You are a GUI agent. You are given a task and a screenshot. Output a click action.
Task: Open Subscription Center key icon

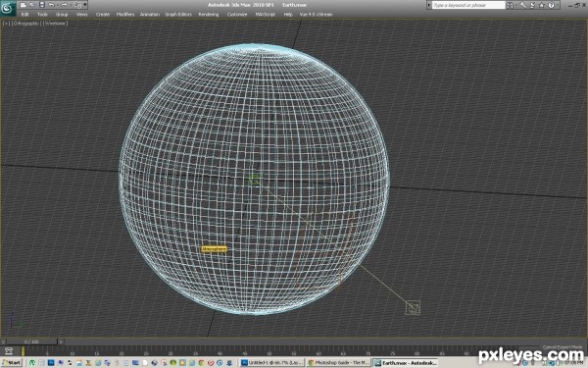click(x=522, y=5)
